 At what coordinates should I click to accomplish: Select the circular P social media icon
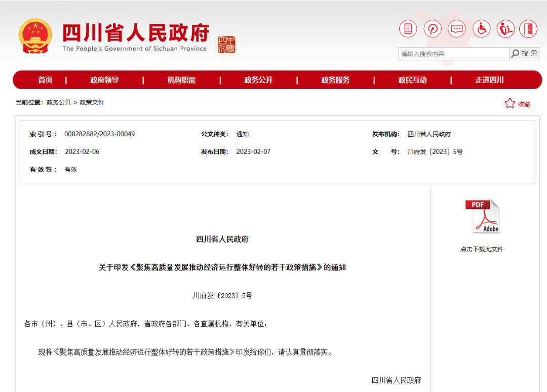pos(433,29)
